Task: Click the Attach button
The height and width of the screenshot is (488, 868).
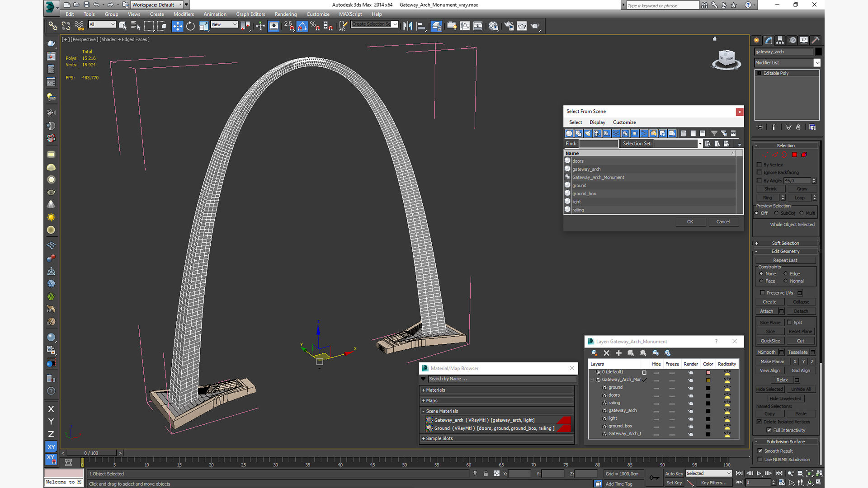Action: 766,311
